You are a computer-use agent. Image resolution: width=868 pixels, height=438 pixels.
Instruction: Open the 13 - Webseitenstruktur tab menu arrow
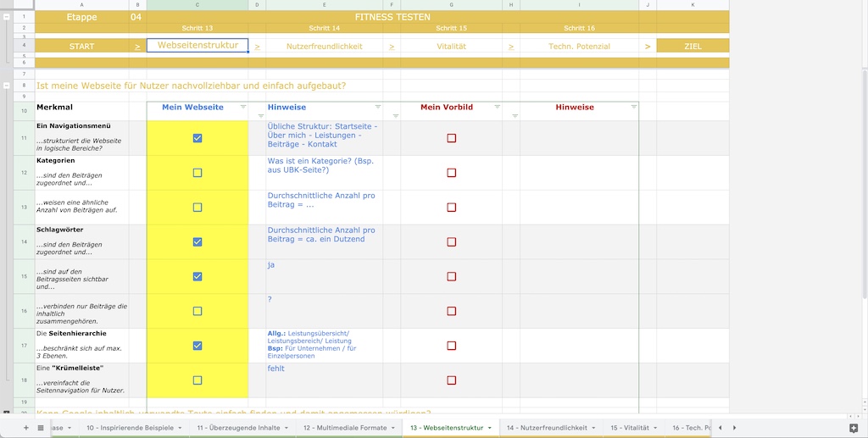tap(489, 428)
